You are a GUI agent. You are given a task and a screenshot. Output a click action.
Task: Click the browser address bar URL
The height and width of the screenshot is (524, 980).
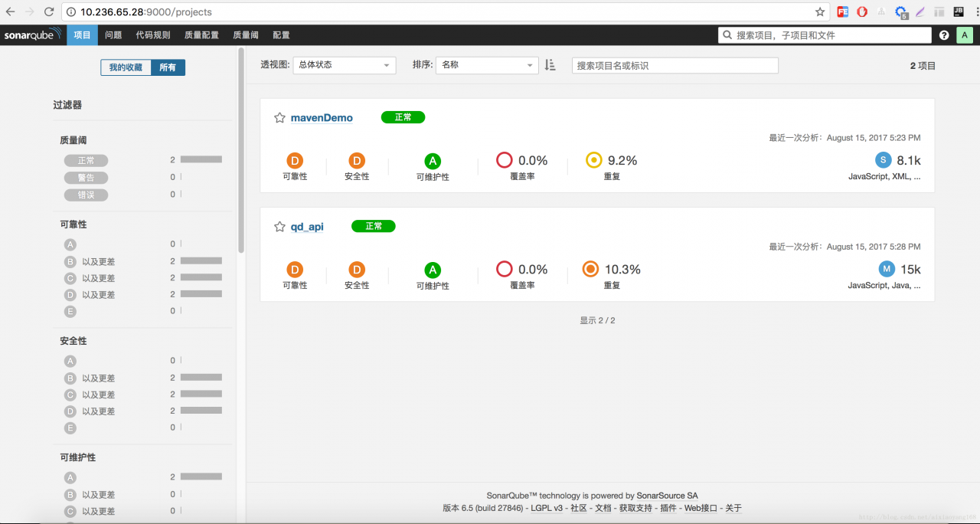(x=146, y=12)
